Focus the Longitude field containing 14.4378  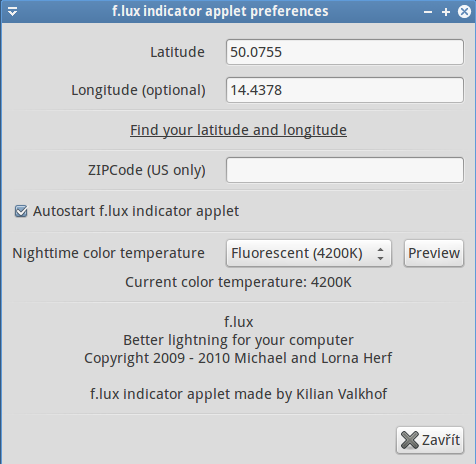(345, 90)
